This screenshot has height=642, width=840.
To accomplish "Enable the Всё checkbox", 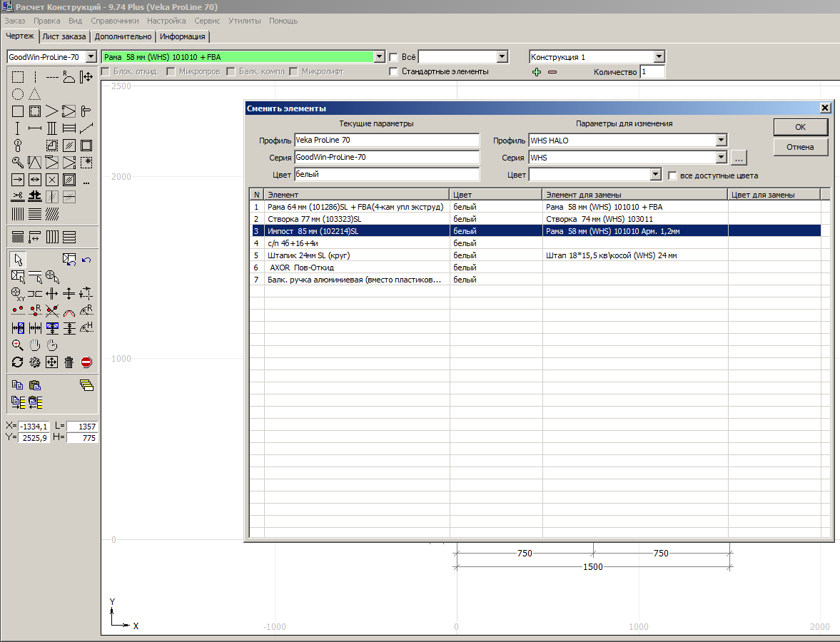I will tap(394, 57).
